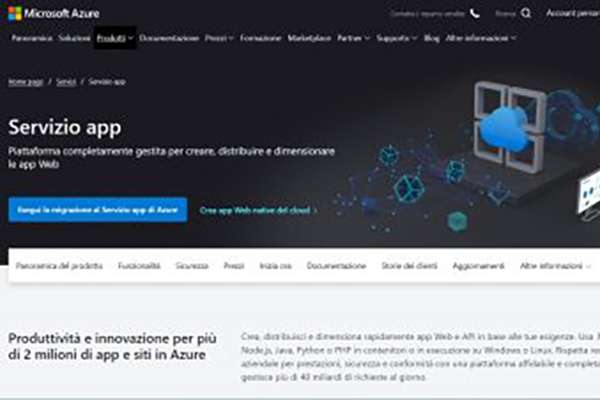
Task: Open Crea app Web native del cloud link
Action: [259, 210]
